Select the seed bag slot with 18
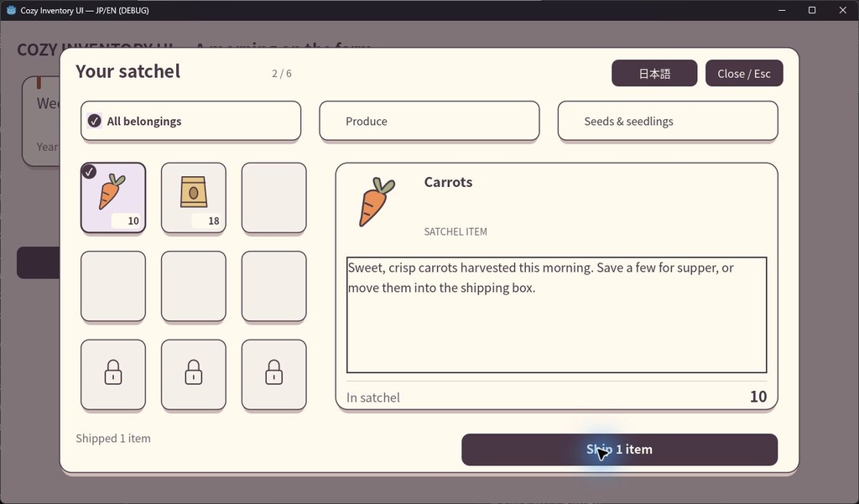Image resolution: width=859 pixels, height=504 pixels. [x=194, y=198]
